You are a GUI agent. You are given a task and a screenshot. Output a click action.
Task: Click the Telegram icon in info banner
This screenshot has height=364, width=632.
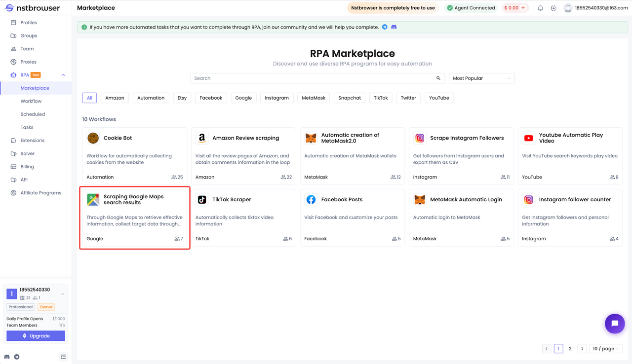pos(385,27)
